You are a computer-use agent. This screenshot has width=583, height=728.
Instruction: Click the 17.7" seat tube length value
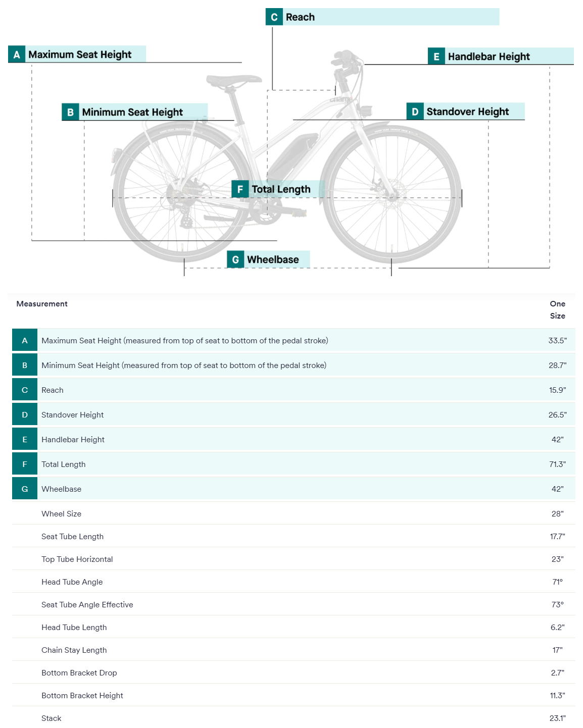tap(558, 536)
